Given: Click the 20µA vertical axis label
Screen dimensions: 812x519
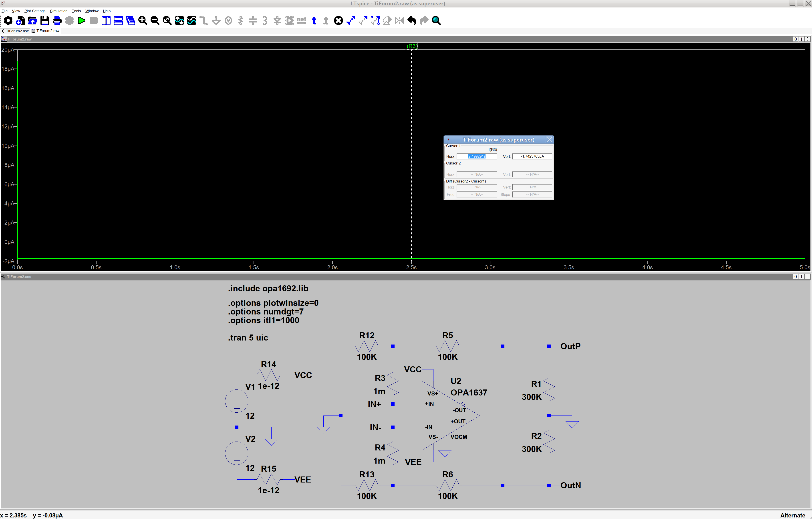Looking at the screenshot, I should point(8,50).
